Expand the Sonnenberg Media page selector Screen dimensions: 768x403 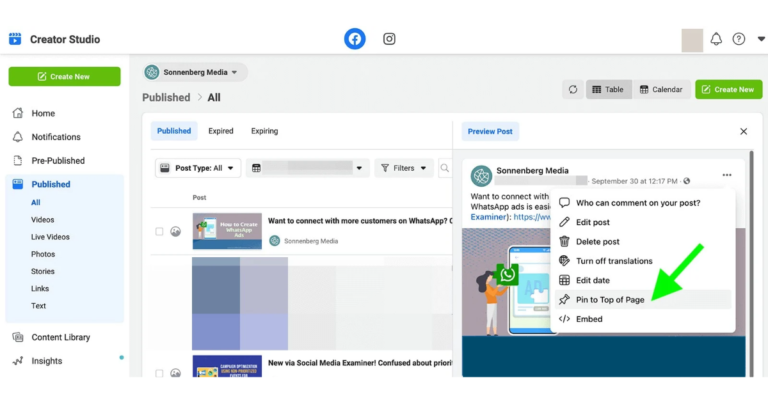(x=195, y=72)
